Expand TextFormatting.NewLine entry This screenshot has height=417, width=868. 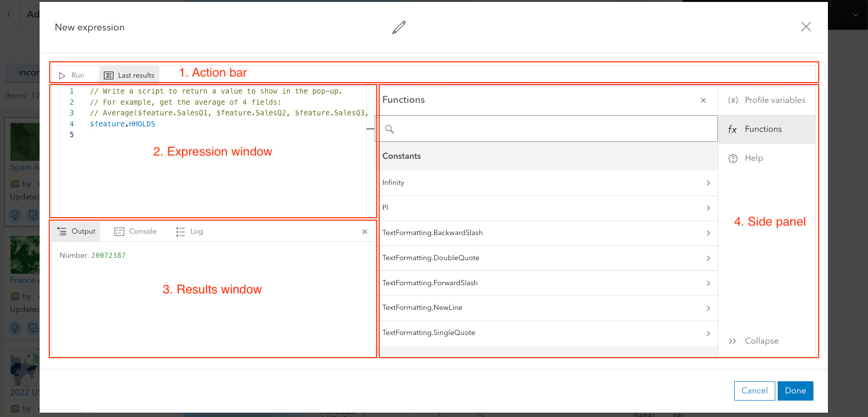(x=546, y=308)
